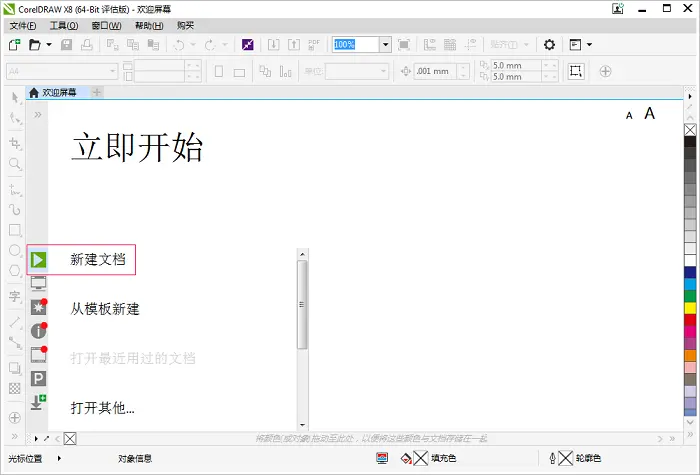Select the Polygon tool
Viewport: 700px width, 475px height.
[x=15, y=271]
